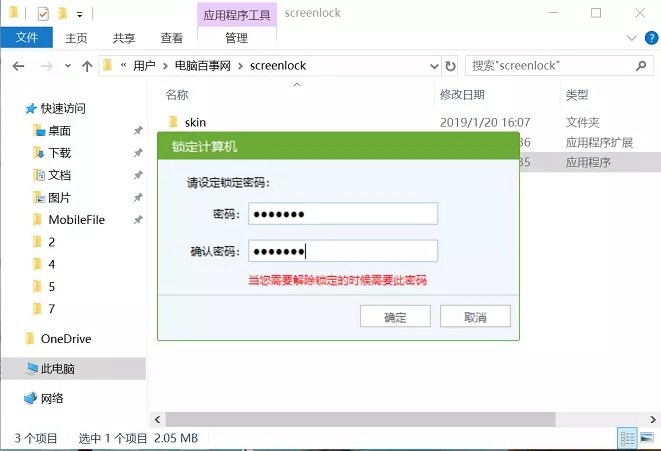Expand the address bar history dropdown
The image size is (661, 451).
tap(431, 66)
